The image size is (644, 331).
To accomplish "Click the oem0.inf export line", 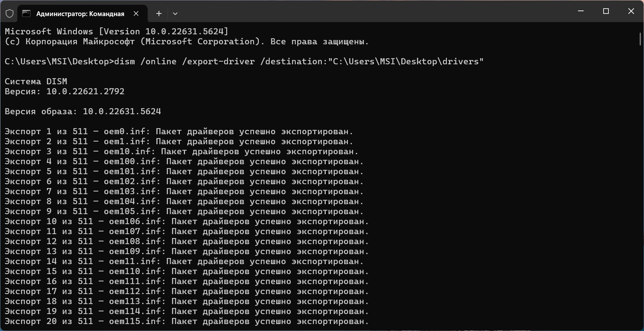I will coord(179,131).
